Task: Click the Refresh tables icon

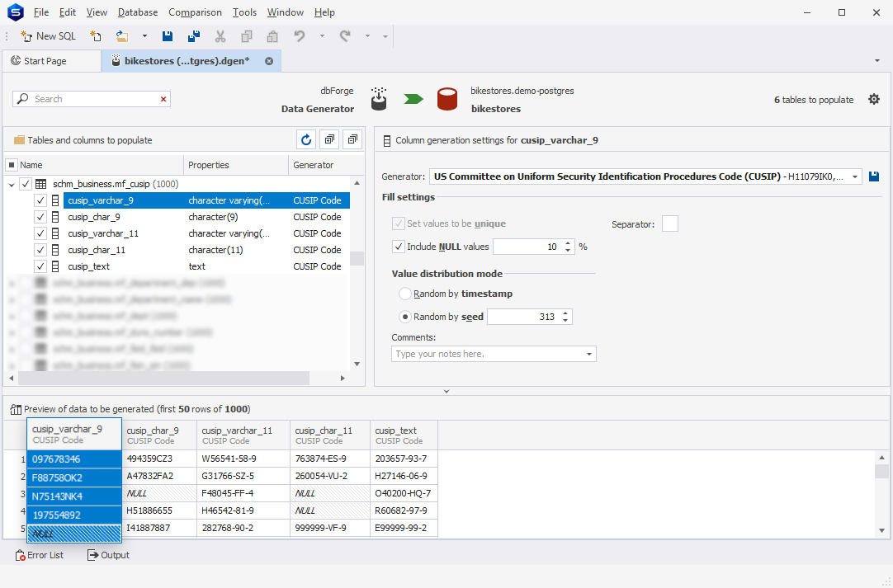Action: click(x=306, y=139)
